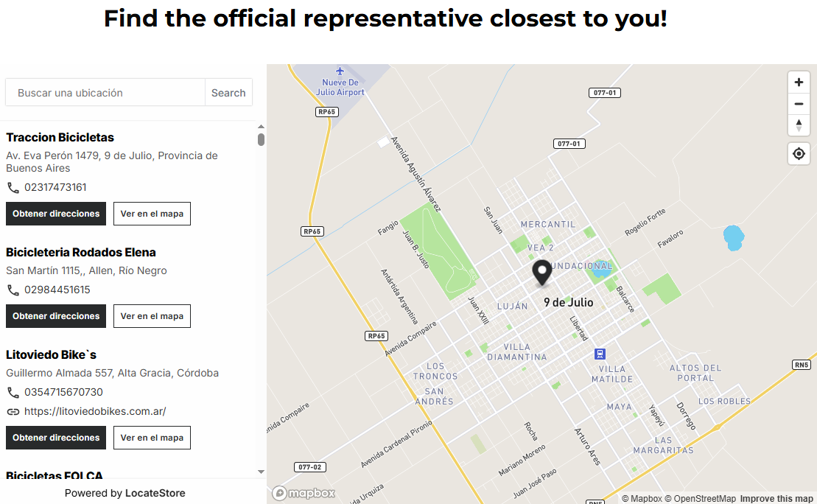This screenshot has height=504, width=817.
Task: Open the OpenStreetMap attribution link
Action: (x=700, y=499)
